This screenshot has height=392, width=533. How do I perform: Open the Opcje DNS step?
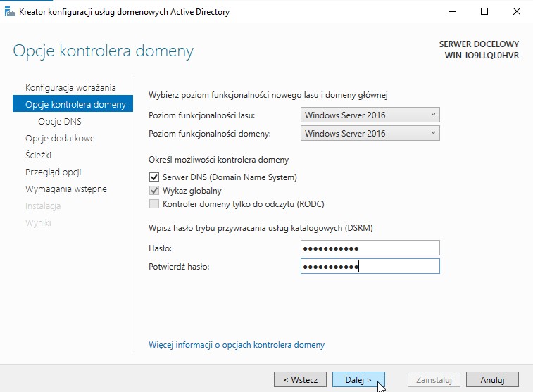59,121
